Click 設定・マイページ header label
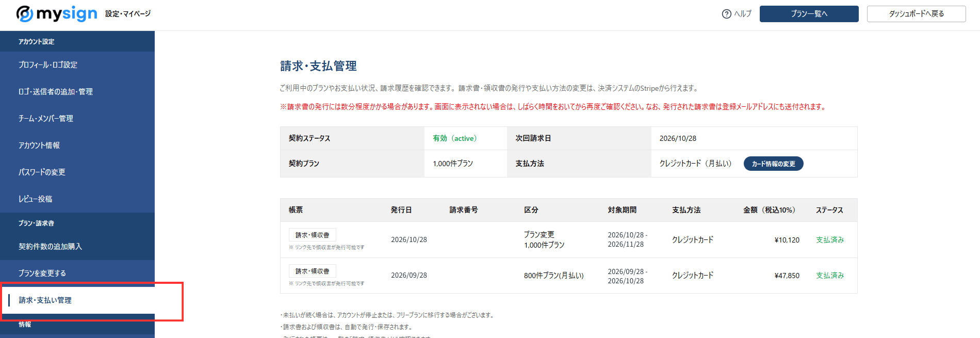The width and height of the screenshot is (980, 338). pos(128,14)
